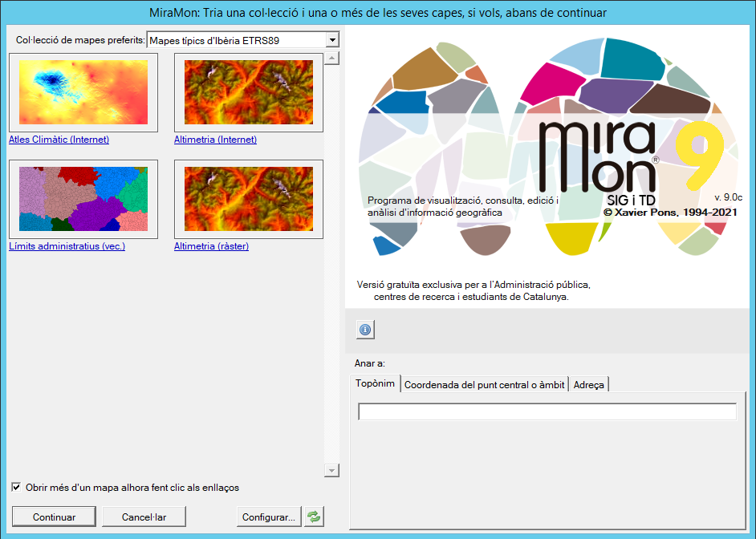
Task: Open the 'Altimetria (ràster)' link
Action: pos(212,246)
